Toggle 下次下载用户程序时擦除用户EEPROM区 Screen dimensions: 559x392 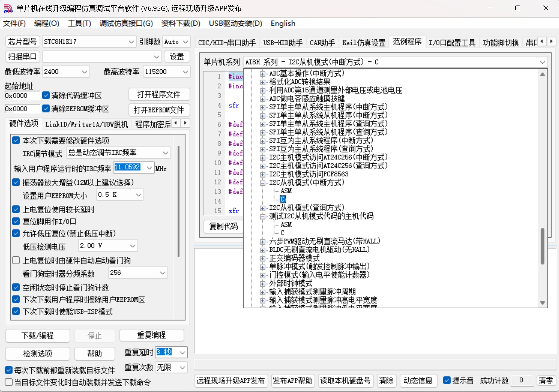pyautogui.click(x=16, y=299)
